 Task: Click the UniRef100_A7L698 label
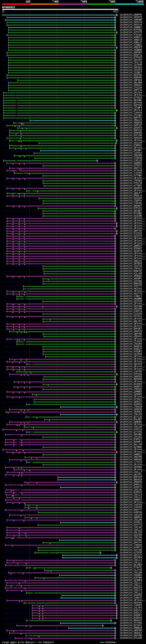pyautogui.click(x=131, y=638)
